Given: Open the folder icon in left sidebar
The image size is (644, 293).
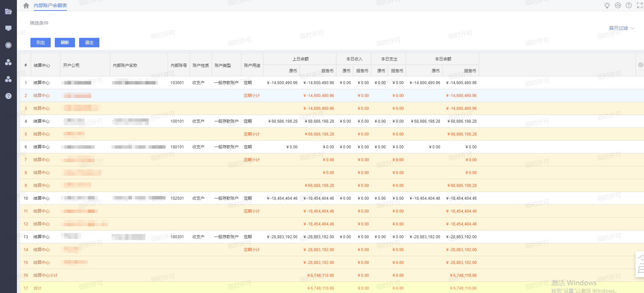Looking at the screenshot, I should pos(8,11).
